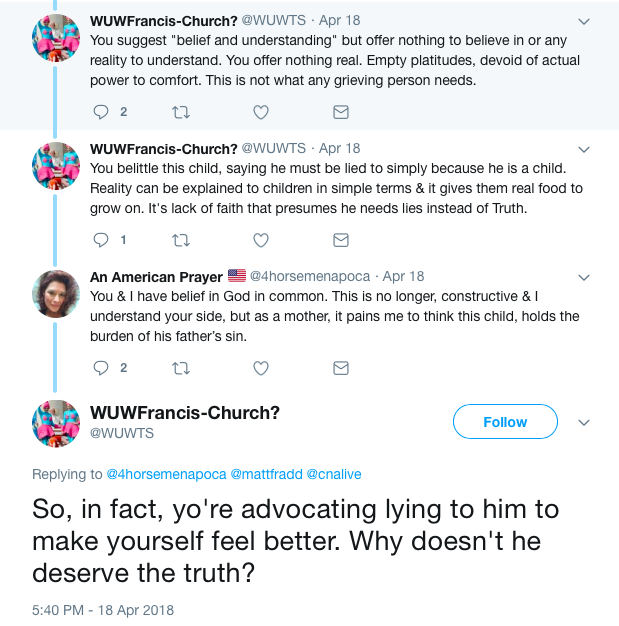Reply to the 'Empty platitudes' tweet

tap(101, 111)
